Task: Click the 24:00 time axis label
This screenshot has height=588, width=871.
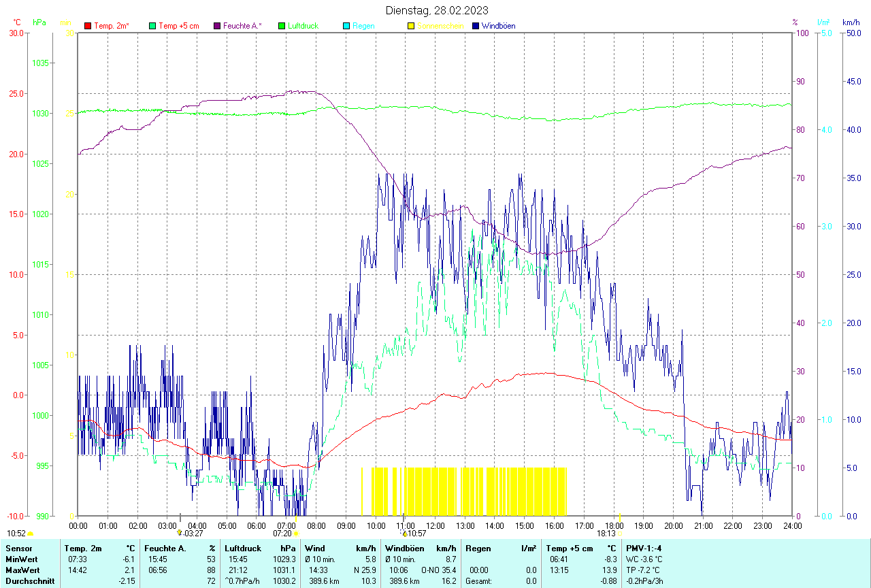Action: [793, 525]
